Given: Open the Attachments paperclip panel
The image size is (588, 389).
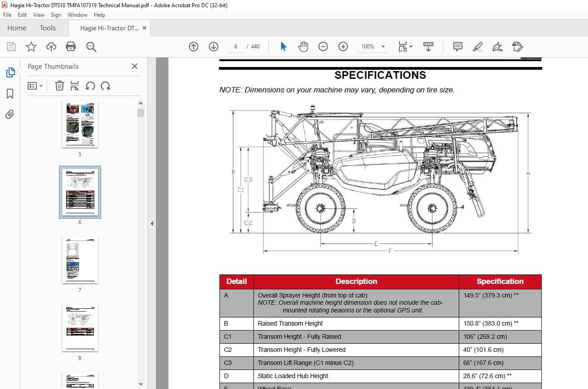Looking at the screenshot, I should (10, 114).
